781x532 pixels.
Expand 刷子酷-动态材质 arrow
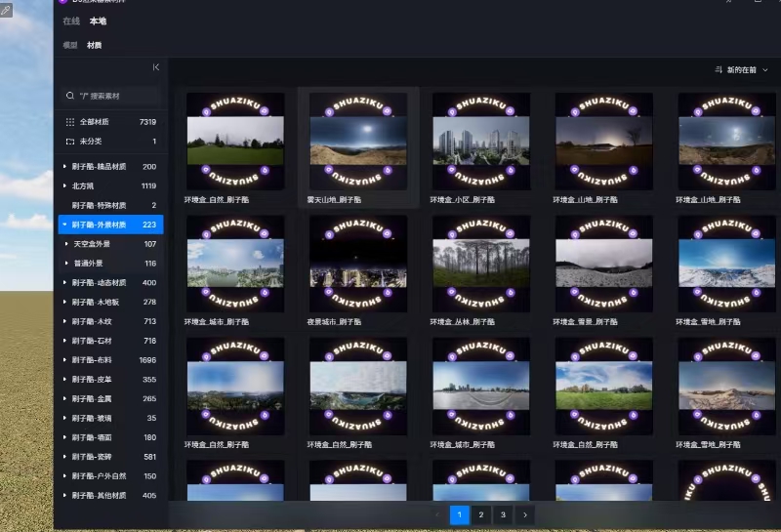tap(64, 282)
